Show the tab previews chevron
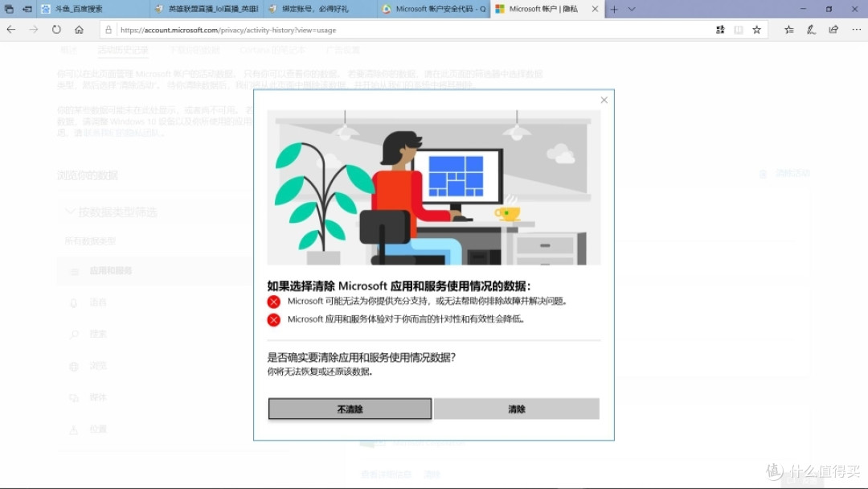The height and width of the screenshot is (489, 868). click(632, 9)
